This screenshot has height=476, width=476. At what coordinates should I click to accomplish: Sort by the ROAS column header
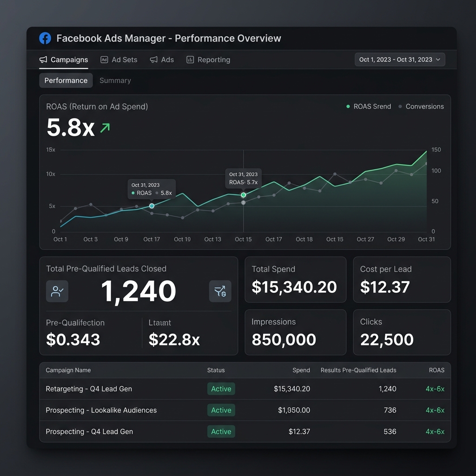click(x=436, y=370)
